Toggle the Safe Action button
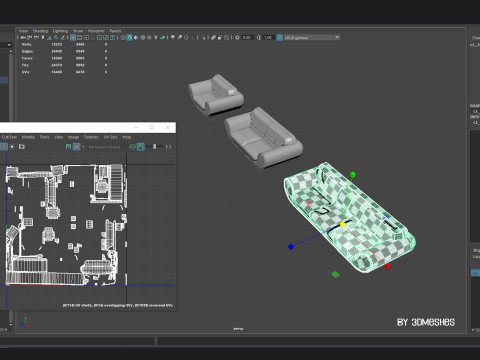 coord(106,38)
